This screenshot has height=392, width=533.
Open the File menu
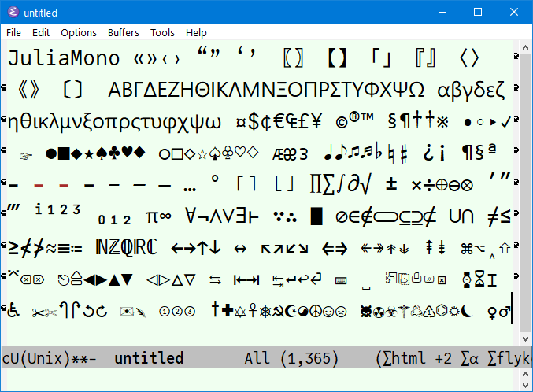click(13, 32)
